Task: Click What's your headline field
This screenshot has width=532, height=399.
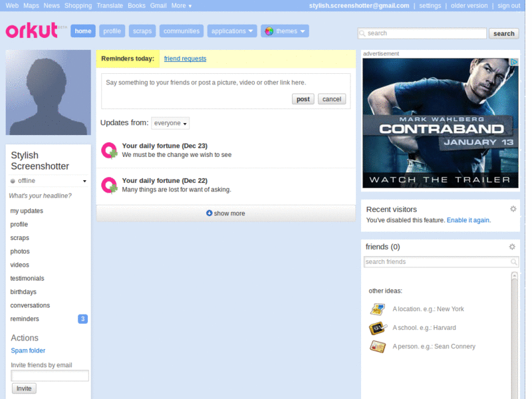Action: click(41, 196)
